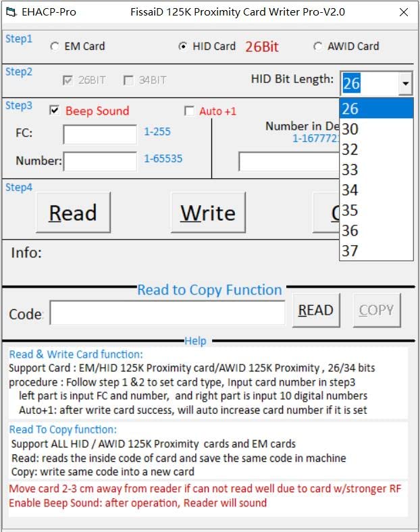Click the FC input field
The height and width of the screenshot is (532, 420).
point(100,134)
